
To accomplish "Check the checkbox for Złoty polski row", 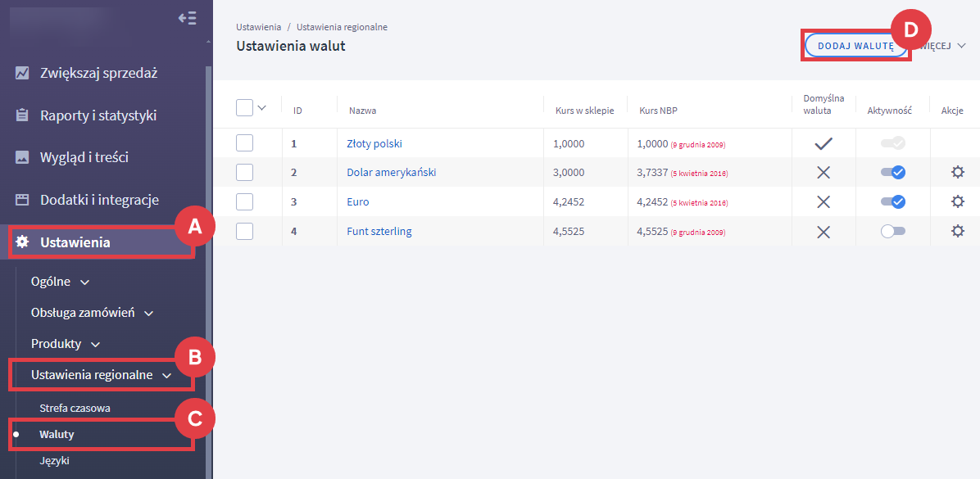I will click(x=244, y=143).
